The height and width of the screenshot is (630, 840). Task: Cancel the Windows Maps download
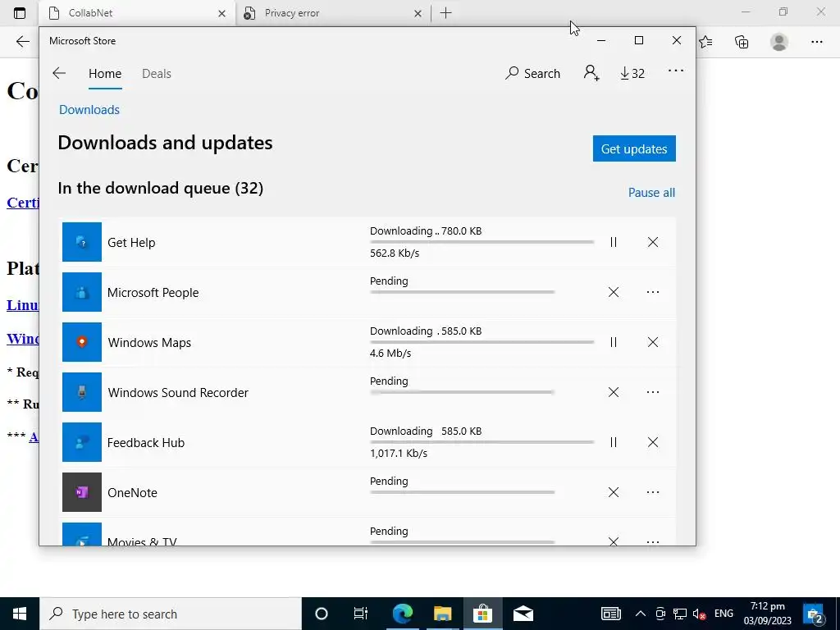(652, 342)
